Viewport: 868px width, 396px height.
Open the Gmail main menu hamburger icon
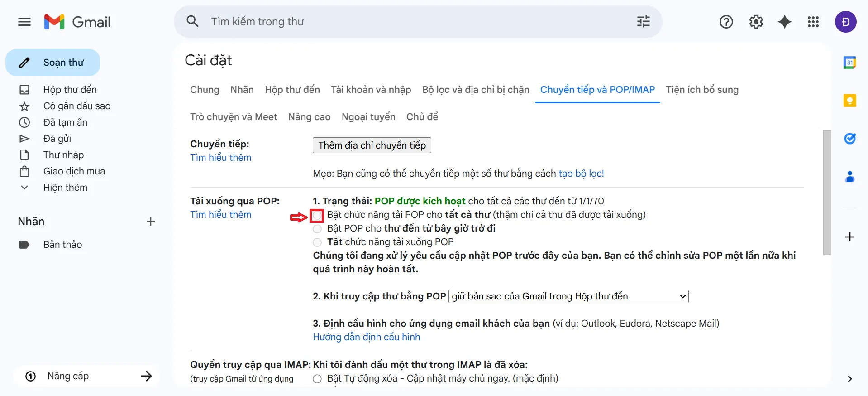(x=24, y=22)
